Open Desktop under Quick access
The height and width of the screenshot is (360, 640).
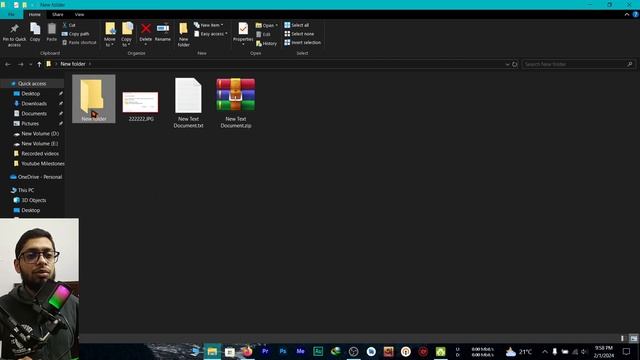tap(31, 93)
